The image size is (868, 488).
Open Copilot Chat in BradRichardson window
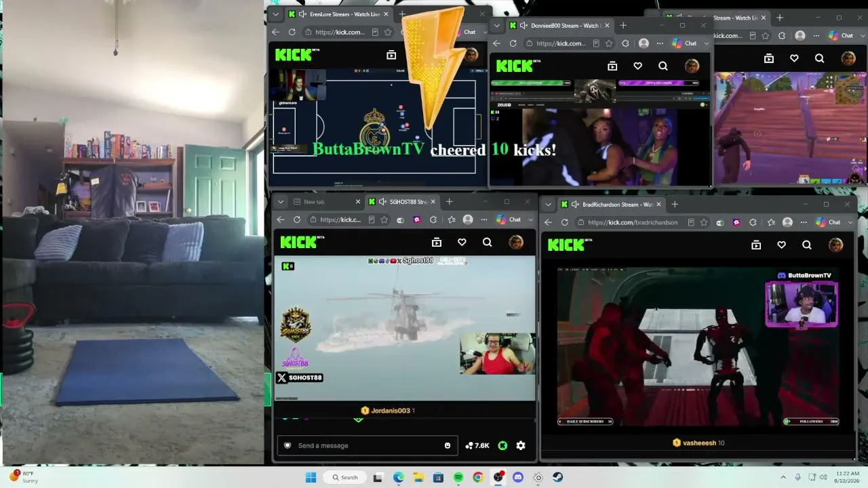pyautogui.click(x=829, y=222)
